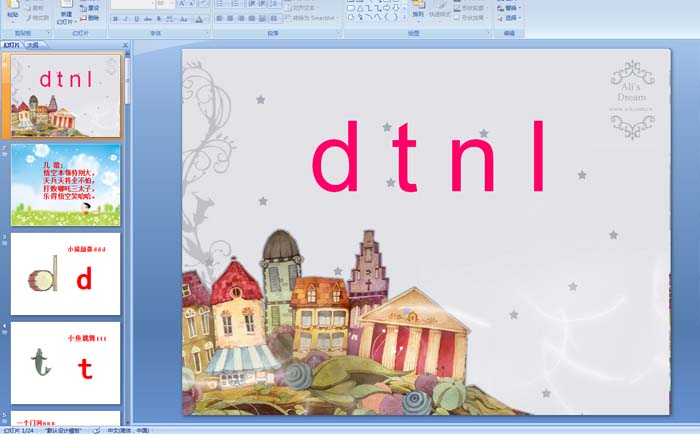Select slide 3 thumbnail with letter d
This screenshot has height=434, width=700.
66,274
